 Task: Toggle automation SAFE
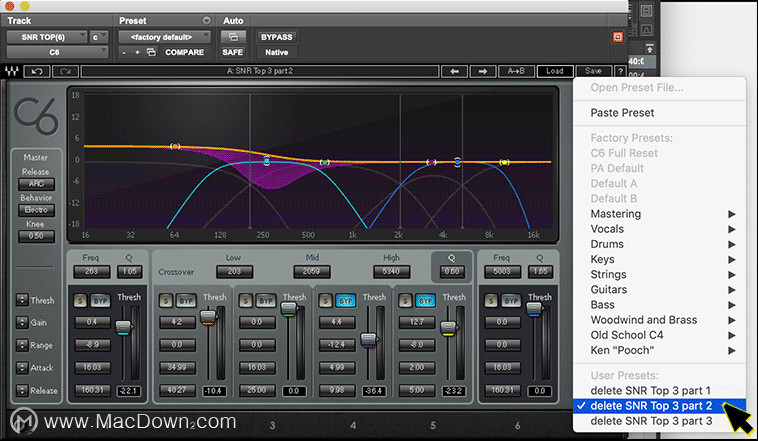(233, 52)
